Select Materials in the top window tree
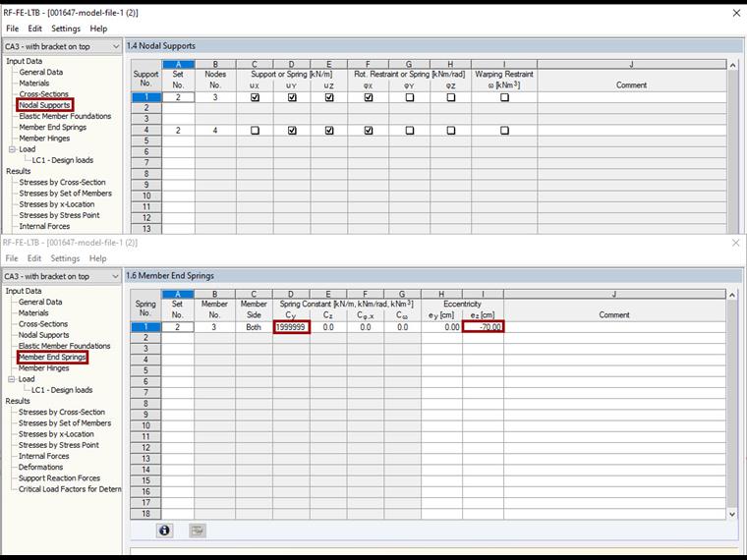The image size is (747, 560). [34, 83]
